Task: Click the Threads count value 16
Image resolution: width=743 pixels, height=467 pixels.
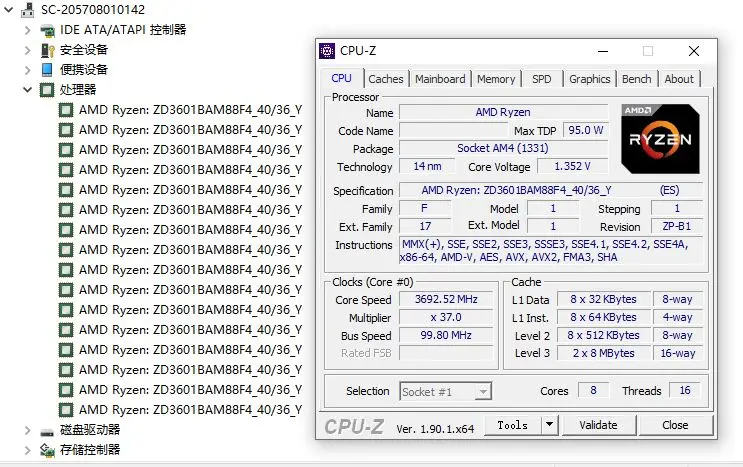Action: point(685,390)
